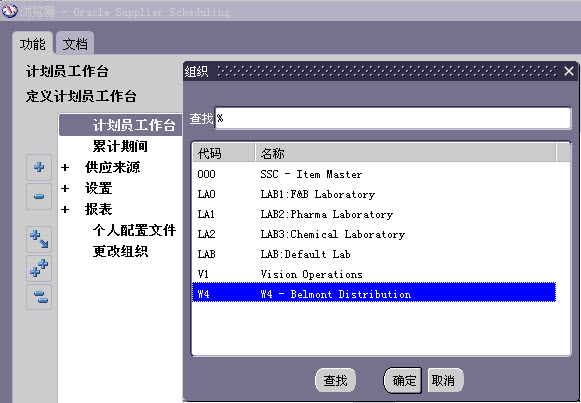581x403 pixels.
Task: Select row LAB2:Pharma Laboratory
Action: pos(374,214)
